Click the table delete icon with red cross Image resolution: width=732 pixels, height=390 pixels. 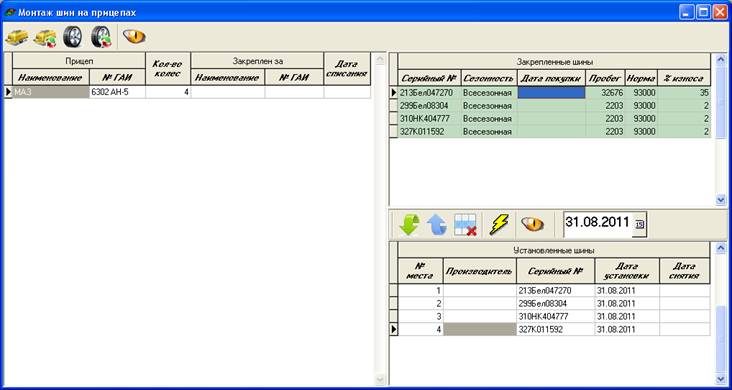click(465, 225)
